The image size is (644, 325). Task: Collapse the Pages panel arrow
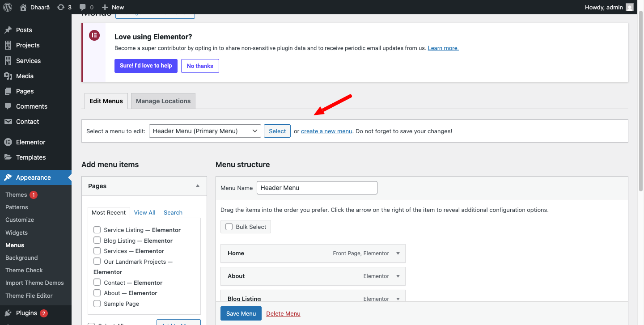pos(198,186)
